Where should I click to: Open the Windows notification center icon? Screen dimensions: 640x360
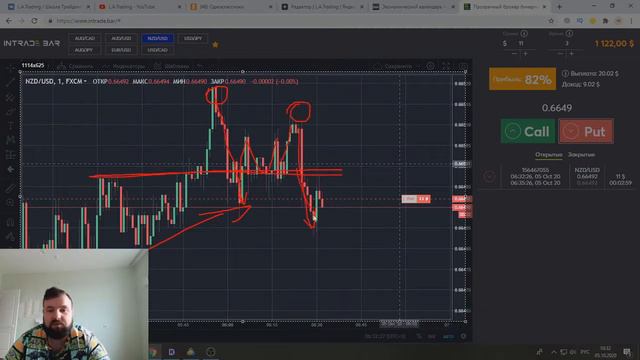[627, 352]
